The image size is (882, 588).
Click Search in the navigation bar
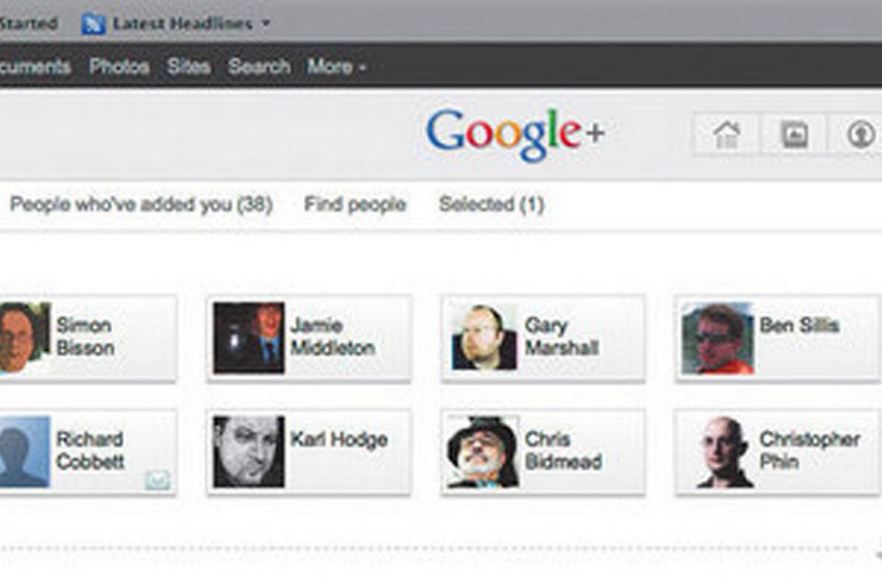(x=259, y=66)
